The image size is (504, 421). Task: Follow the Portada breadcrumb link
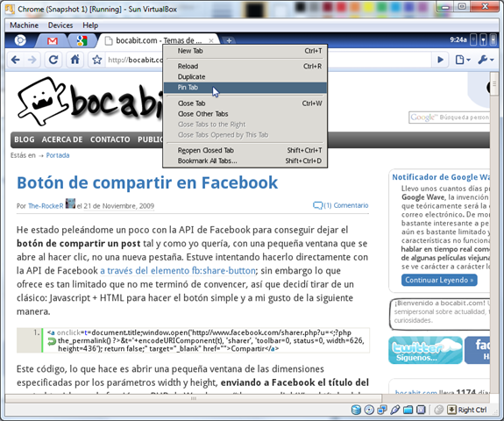(58, 155)
